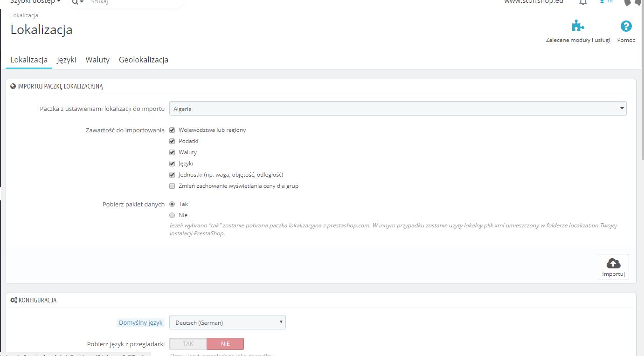The image size is (644, 356).
Task: Switch to the Języki tab
Action: 67,60
